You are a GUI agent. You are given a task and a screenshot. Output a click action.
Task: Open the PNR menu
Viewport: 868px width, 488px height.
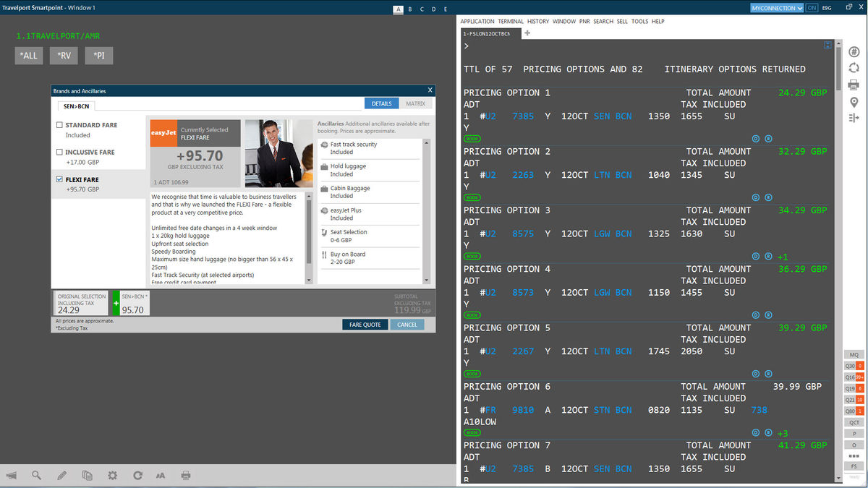(x=584, y=21)
